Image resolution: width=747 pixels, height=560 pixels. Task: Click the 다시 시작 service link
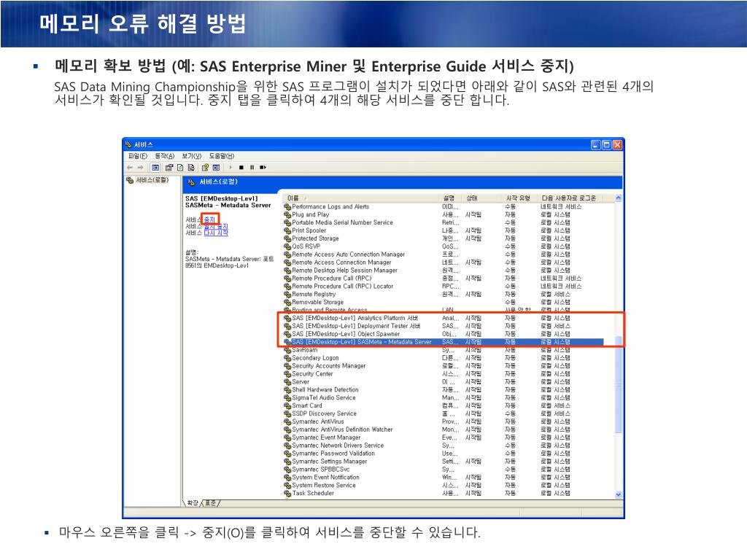(x=216, y=233)
